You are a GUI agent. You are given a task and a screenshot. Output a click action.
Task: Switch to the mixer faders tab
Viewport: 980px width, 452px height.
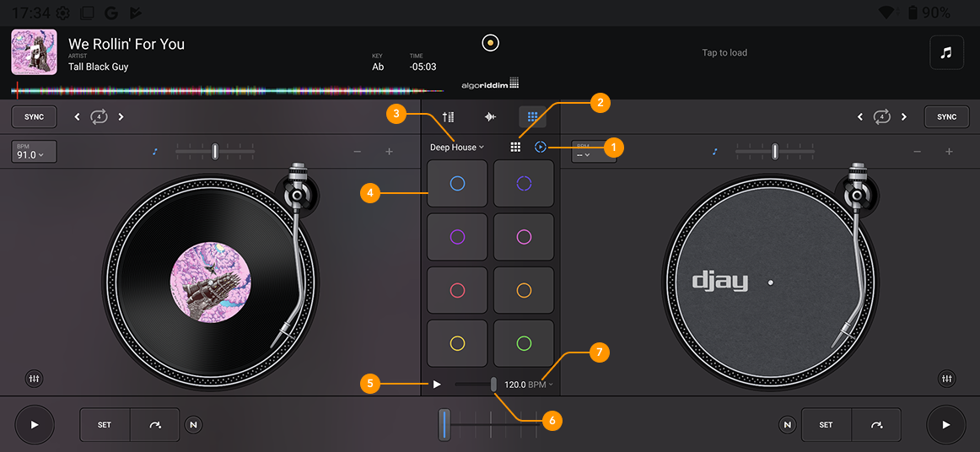[449, 117]
